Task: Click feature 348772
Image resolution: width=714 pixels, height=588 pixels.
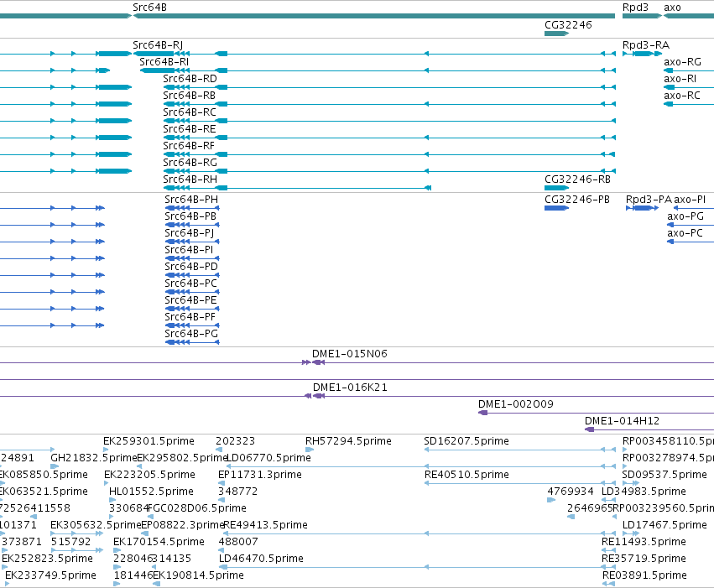Action: point(237,492)
